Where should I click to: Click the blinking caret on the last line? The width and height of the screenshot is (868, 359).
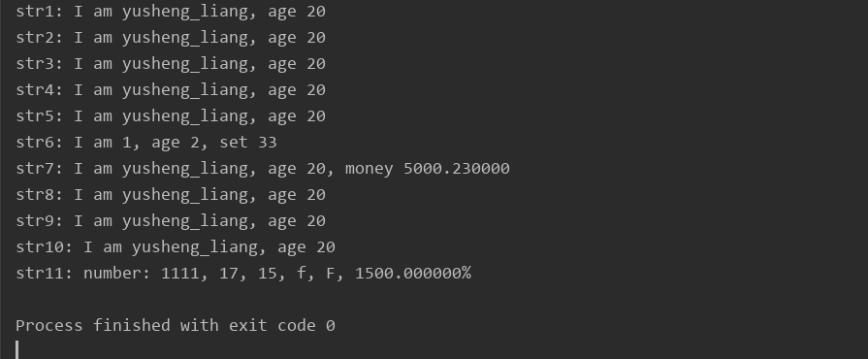pos(17,350)
